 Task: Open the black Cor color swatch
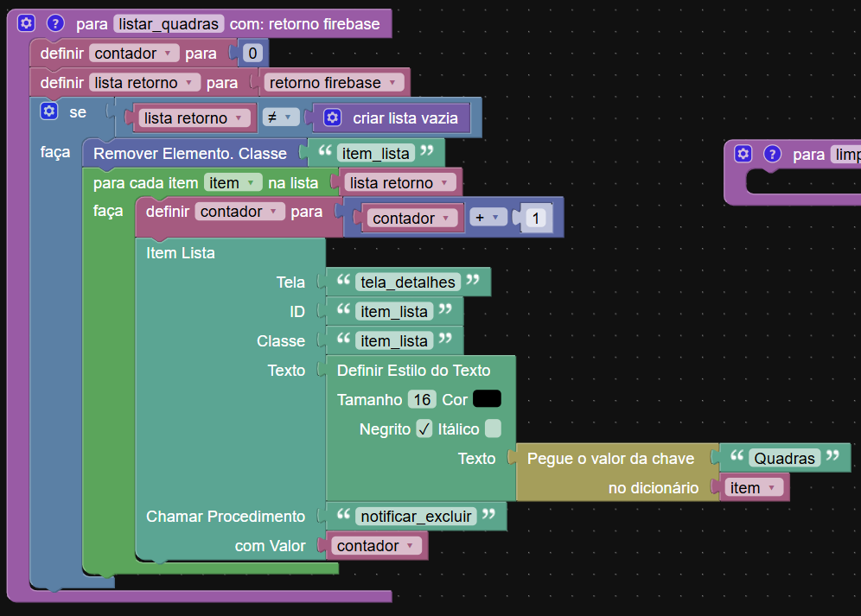coord(488,399)
